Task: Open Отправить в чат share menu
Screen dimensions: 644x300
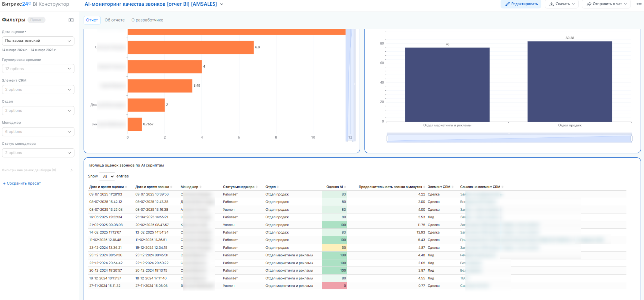Action: point(606,4)
